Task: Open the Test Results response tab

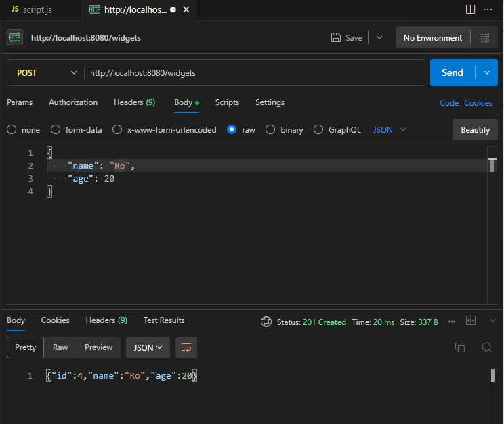Action: click(164, 320)
